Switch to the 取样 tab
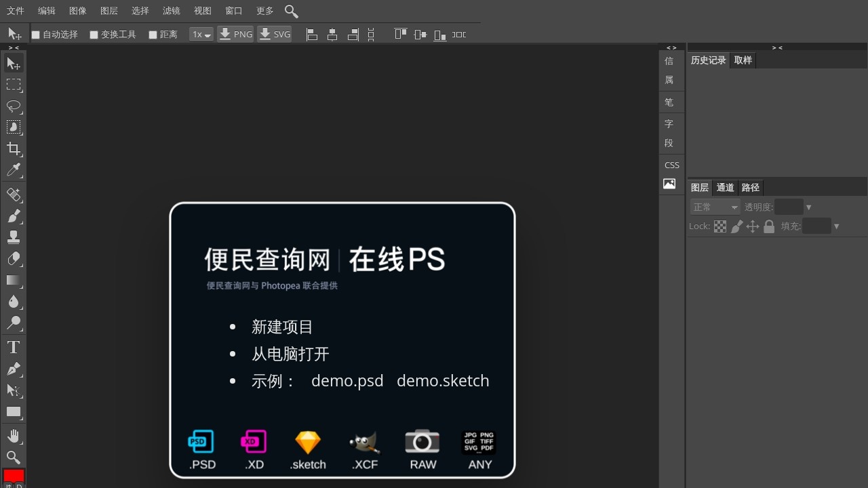 click(x=743, y=60)
